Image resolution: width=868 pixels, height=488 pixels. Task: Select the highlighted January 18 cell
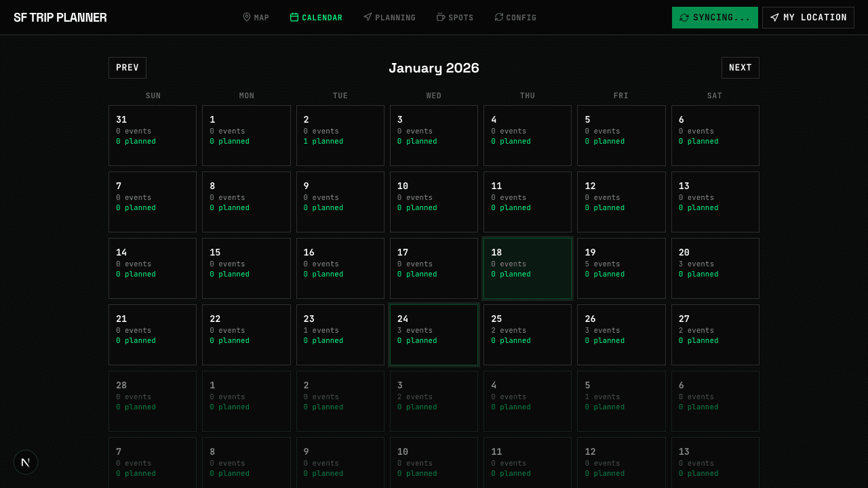[x=527, y=268]
